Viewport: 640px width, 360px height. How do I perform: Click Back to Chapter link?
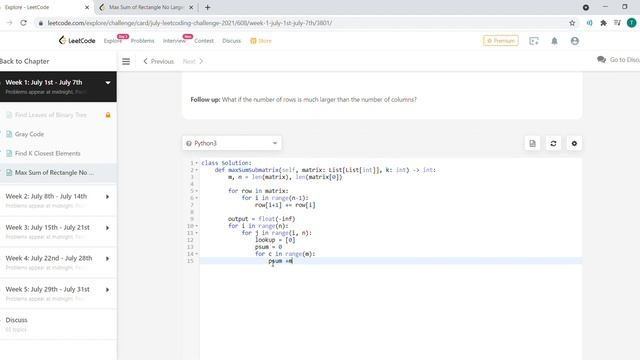click(24, 61)
